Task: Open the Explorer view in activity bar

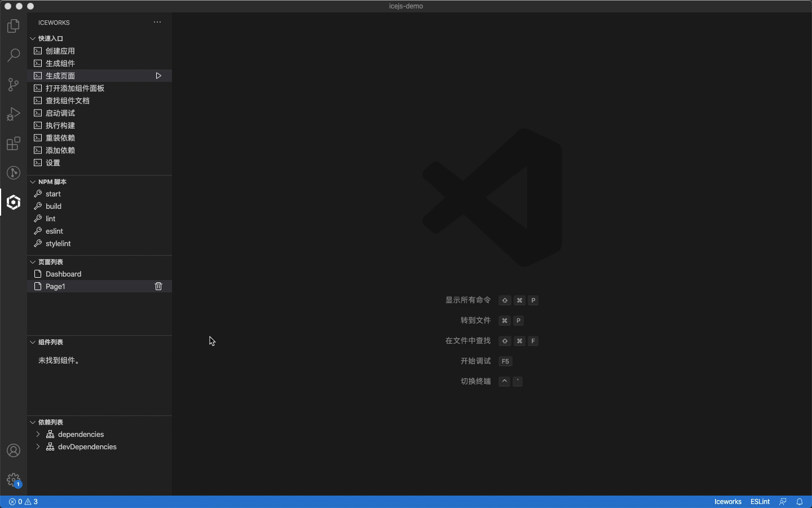Action: tap(14, 26)
